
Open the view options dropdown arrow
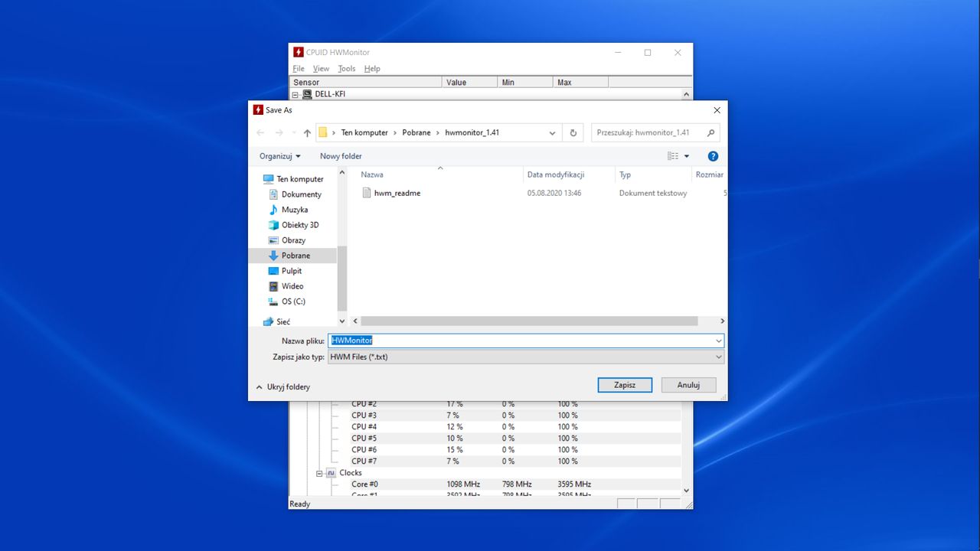tap(686, 156)
